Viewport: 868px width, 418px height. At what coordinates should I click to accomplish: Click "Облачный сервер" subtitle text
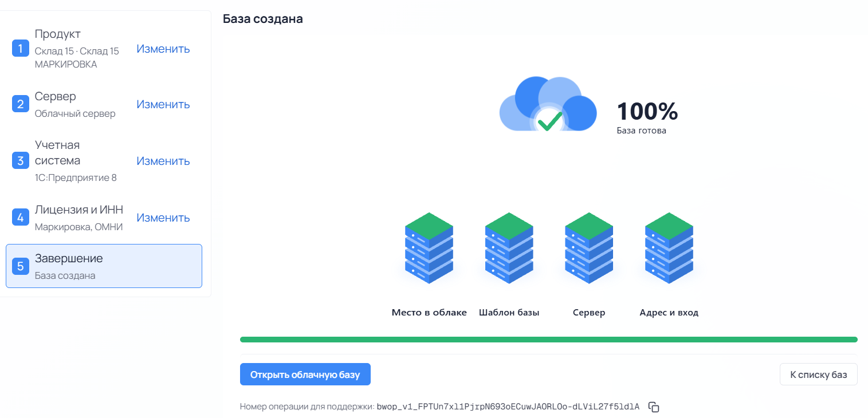[75, 113]
